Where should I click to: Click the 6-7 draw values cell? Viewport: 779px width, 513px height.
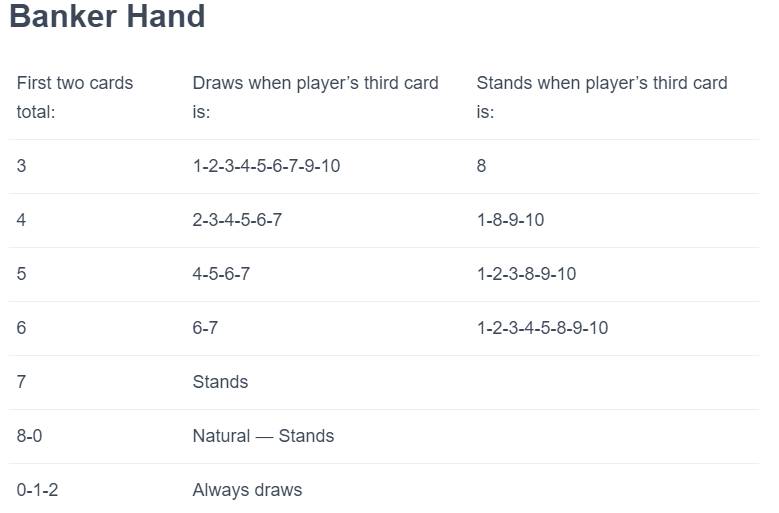coord(205,328)
